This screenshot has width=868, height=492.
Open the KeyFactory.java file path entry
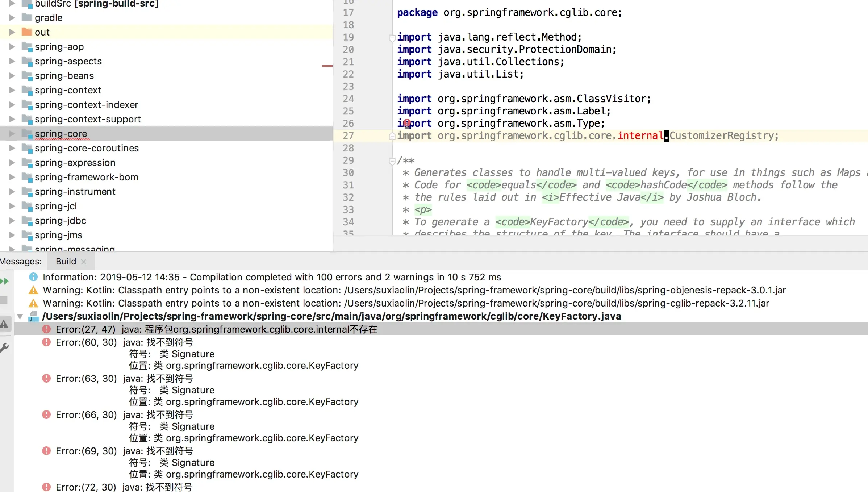(331, 316)
